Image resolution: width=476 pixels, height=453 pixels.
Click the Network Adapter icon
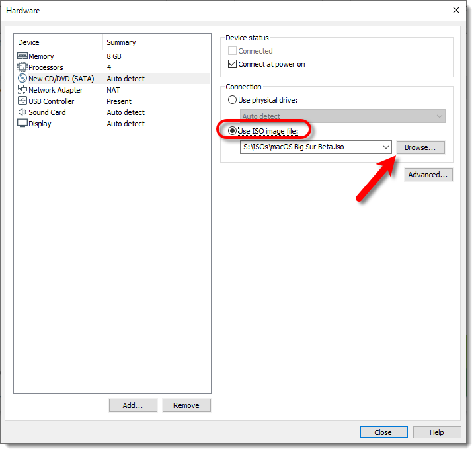tap(22, 90)
